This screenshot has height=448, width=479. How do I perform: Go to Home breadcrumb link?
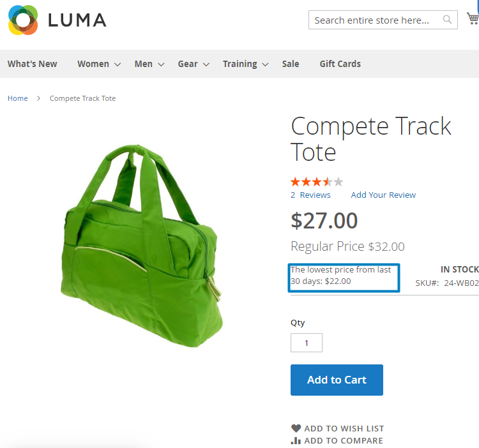pyautogui.click(x=18, y=98)
